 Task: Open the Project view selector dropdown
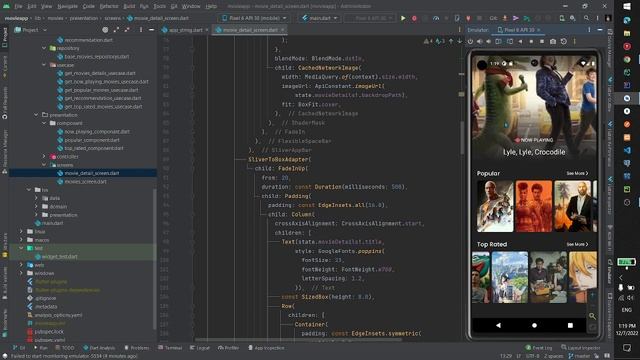pos(31,30)
